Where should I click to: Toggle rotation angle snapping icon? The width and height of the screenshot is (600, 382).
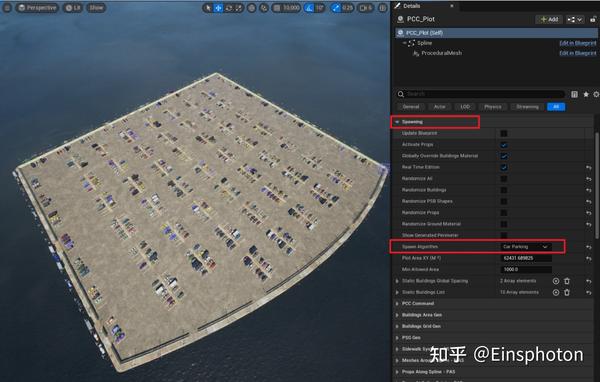click(x=309, y=8)
